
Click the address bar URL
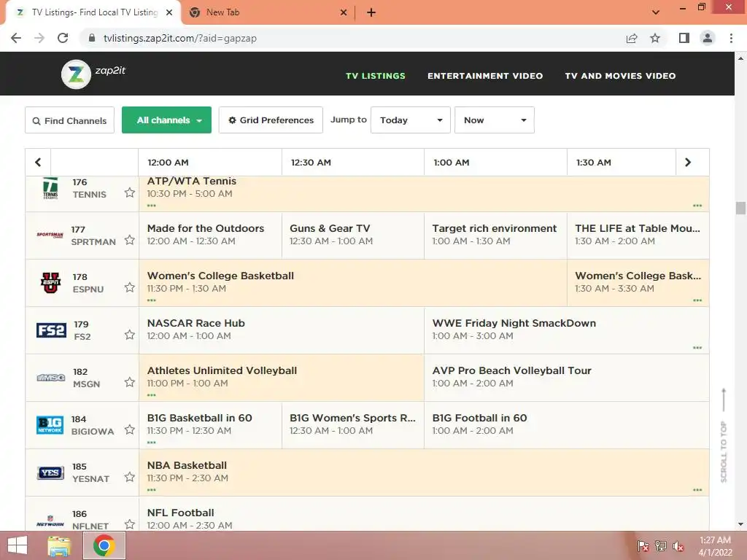(180, 38)
